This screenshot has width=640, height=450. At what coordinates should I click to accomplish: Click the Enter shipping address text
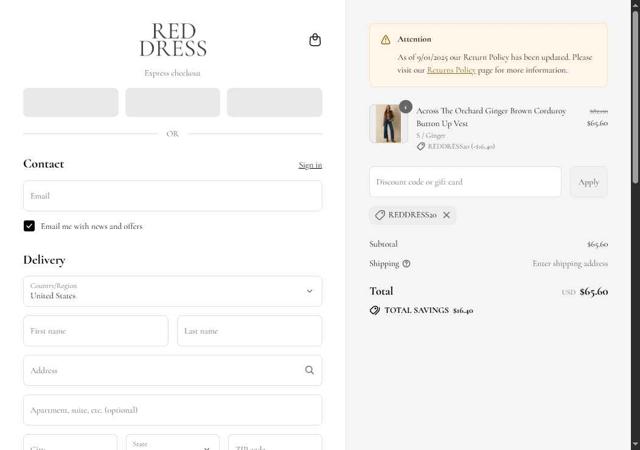click(570, 264)
